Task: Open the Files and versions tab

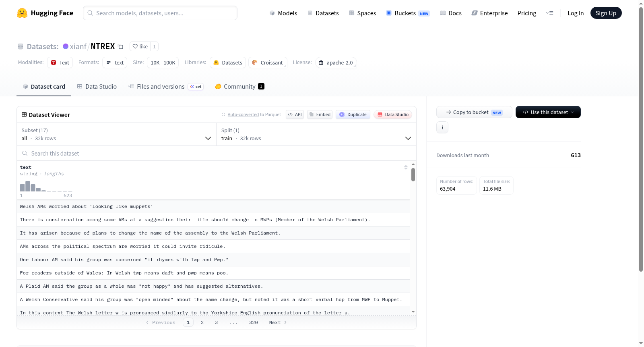Action: click(166, 86)
